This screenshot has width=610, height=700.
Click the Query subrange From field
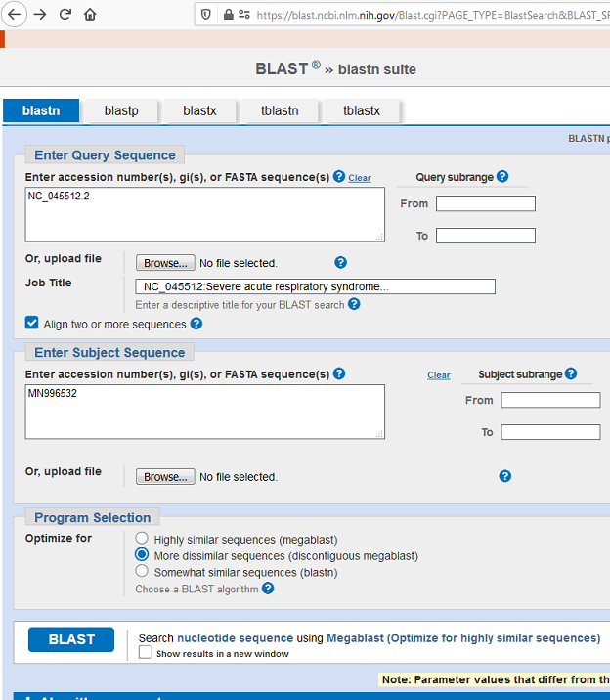click(x=486, y=203)
